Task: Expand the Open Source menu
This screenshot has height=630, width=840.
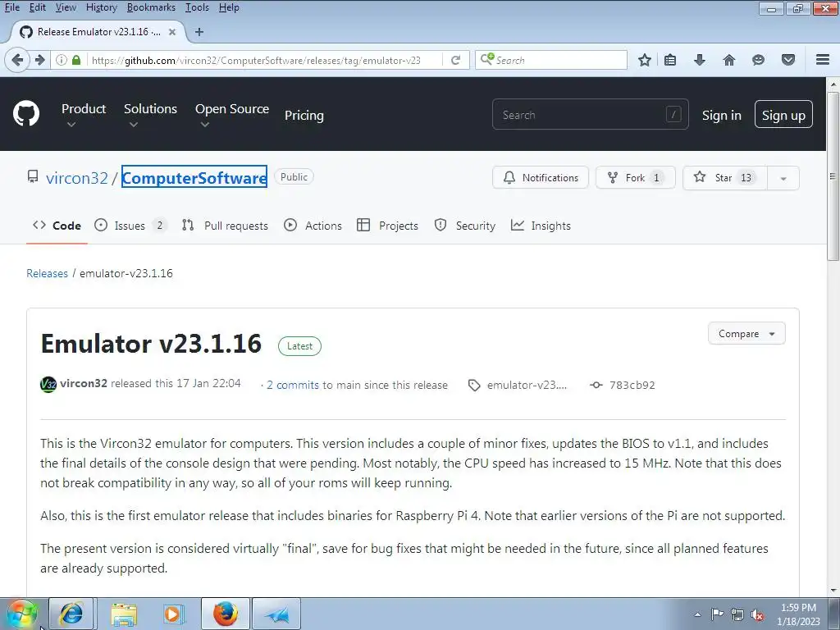Action: 232,115
